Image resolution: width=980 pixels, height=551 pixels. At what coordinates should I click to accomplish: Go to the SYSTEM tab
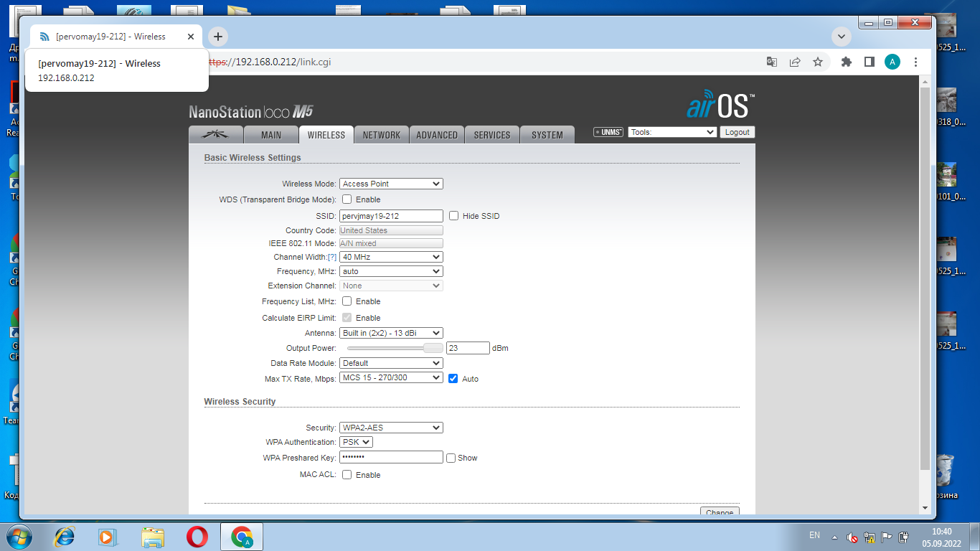point(547,135)
